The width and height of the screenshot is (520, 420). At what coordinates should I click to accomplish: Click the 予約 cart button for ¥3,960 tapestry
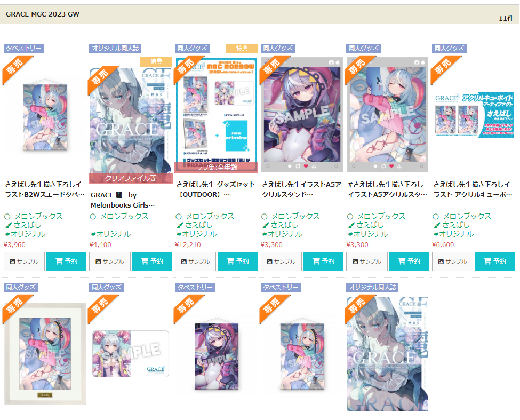(66, 261)
